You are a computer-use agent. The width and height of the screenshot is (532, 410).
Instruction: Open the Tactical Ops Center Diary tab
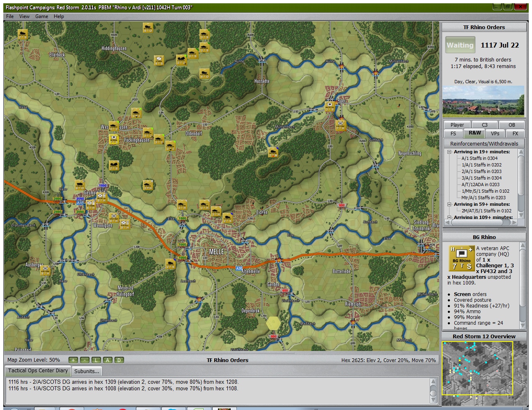[x=38, y=371]
